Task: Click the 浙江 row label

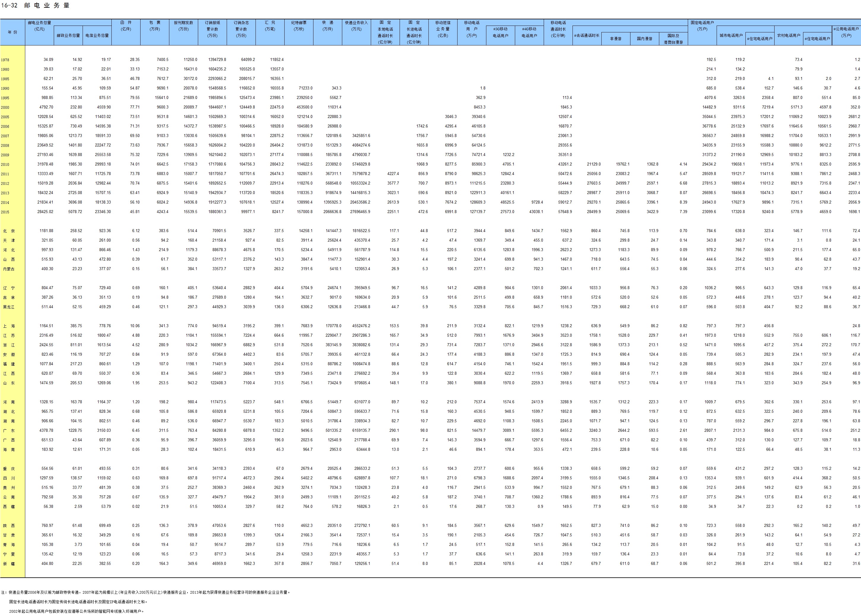Action: coord(9,345)
